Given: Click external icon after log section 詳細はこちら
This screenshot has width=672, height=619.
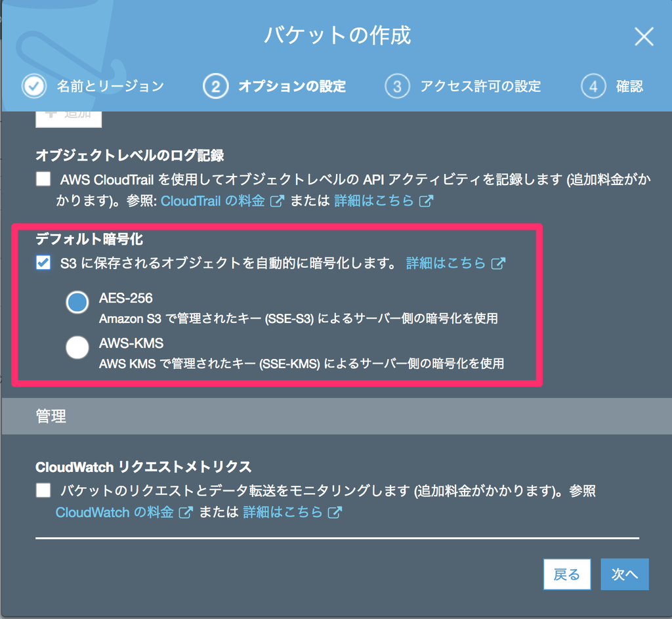Looking at the screenshot, I should coord(426,201).
